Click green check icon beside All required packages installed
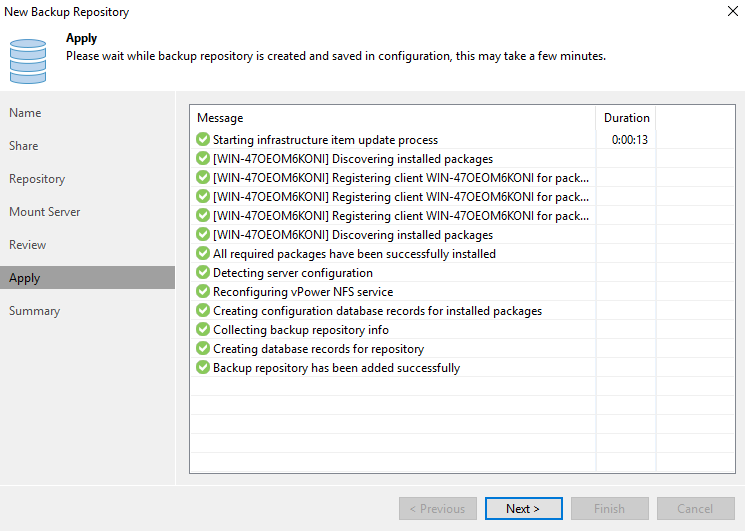 pyautogui.click(x=203, y=253)
